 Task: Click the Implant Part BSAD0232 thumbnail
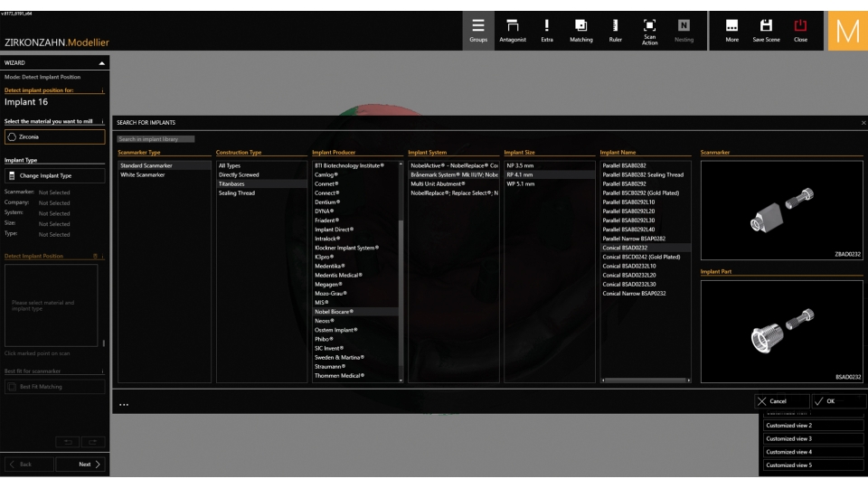click(781, 332)
